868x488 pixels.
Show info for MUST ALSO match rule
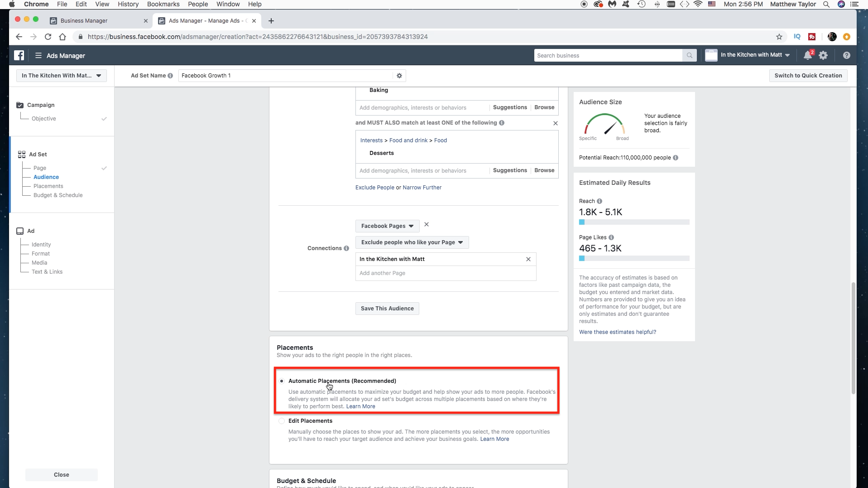[x=502, y=123]
